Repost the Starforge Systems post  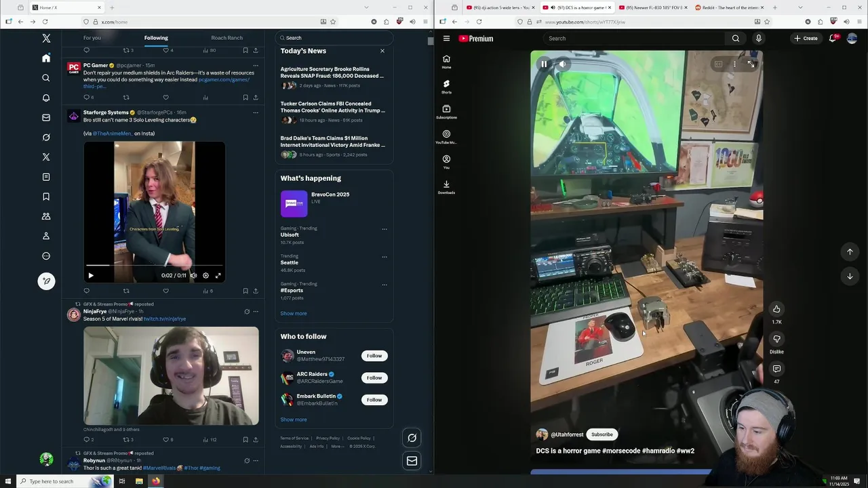pos(126,291)
